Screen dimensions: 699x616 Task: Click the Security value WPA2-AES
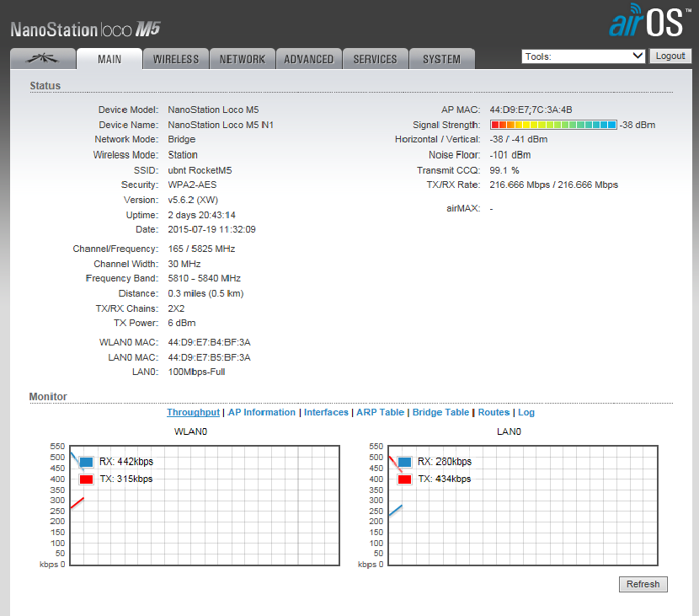[x=192, y=185]
